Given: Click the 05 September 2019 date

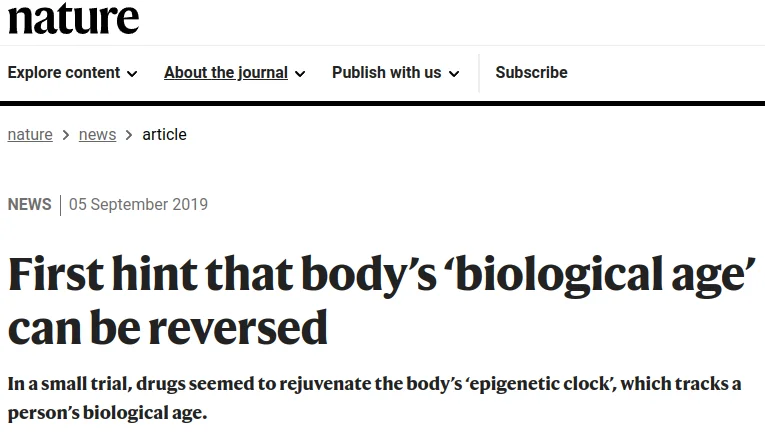Looking at the screenshot, I should tap(138, 204).
